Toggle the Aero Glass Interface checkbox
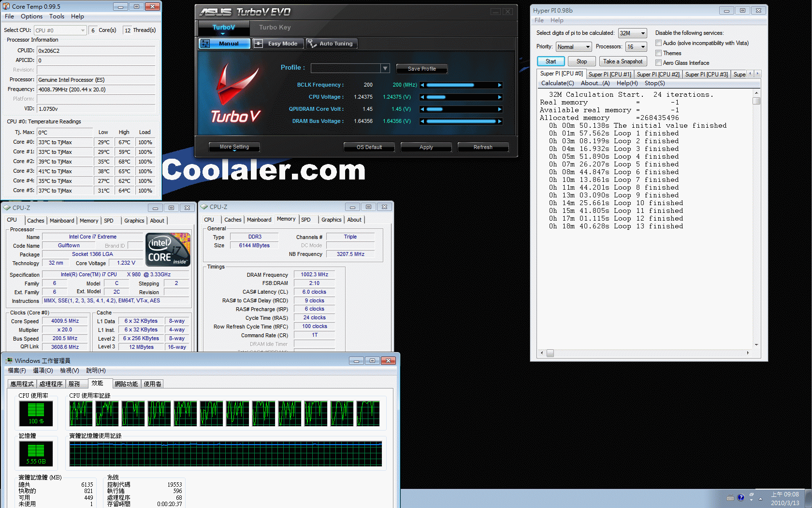The image size is (812, 508). [658, 63]
